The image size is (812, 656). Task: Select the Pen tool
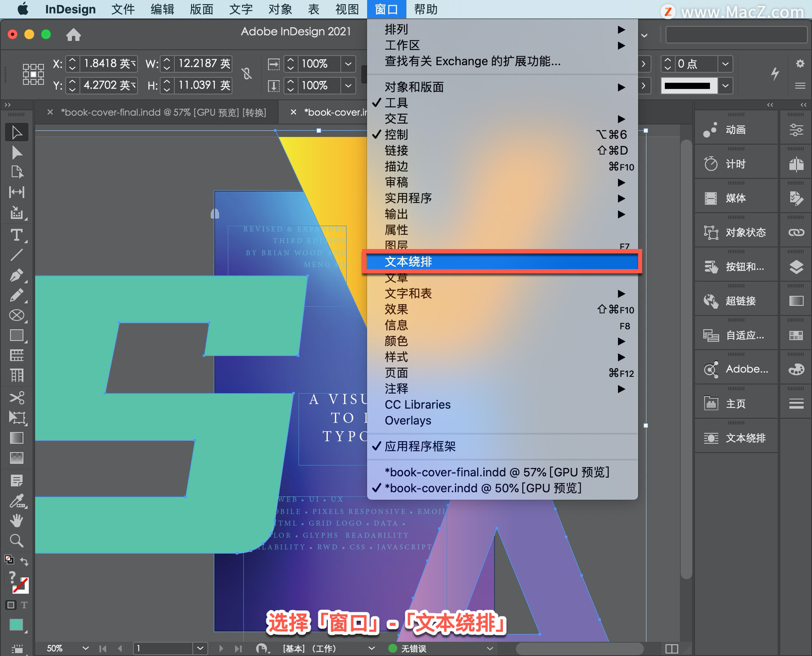click(x=16, y=275)
